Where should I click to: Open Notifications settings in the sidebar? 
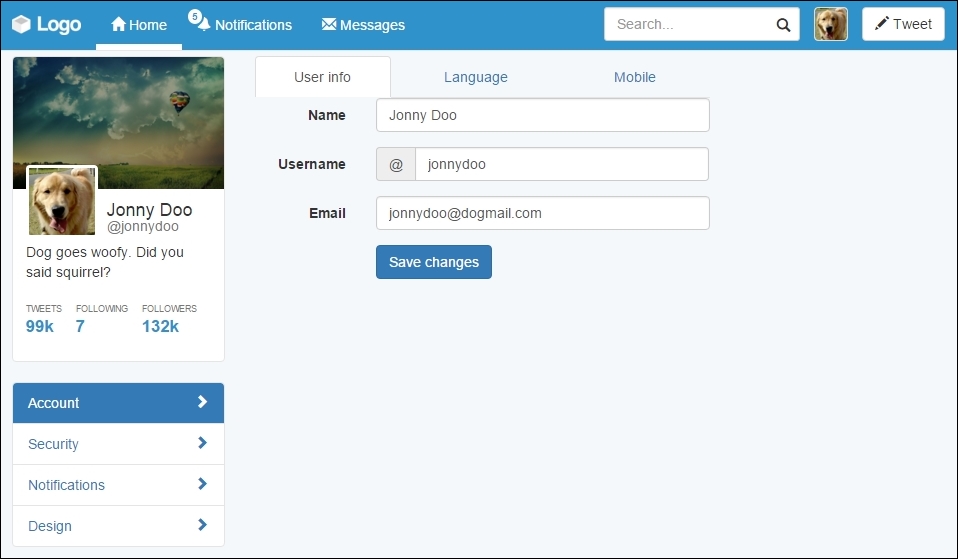click(x=119, y=484)
